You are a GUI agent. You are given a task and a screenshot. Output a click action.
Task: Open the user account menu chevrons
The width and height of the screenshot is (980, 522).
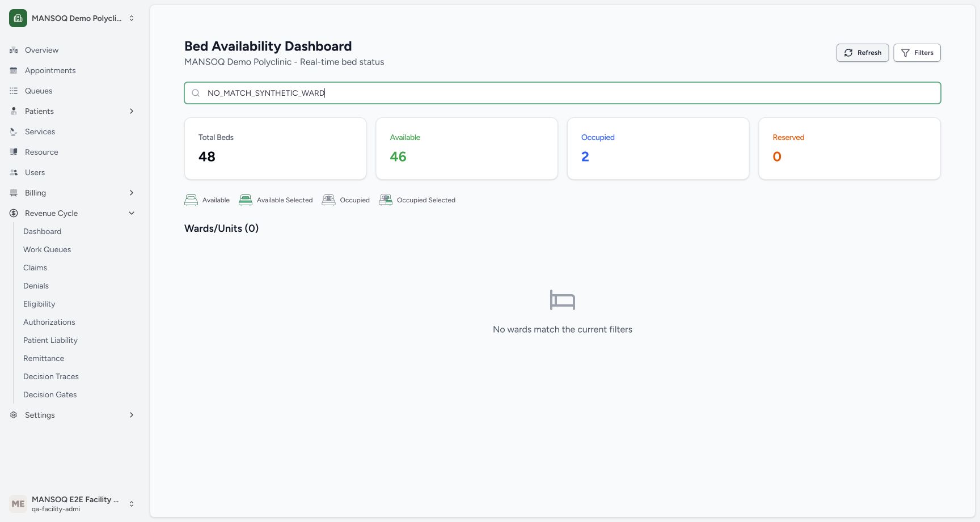click(132, 504)
